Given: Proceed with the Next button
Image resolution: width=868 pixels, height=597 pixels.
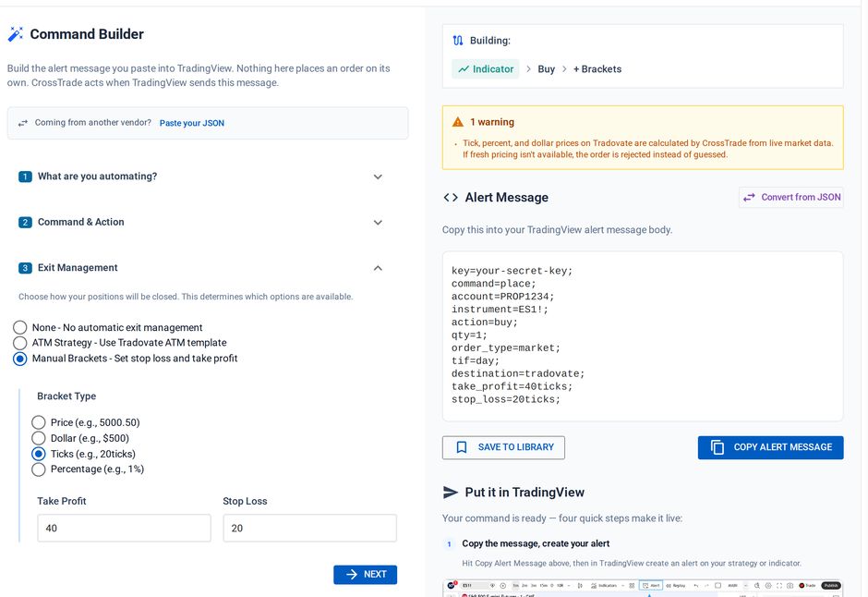Looking at the screenshot, I should [x=366, y=574].
